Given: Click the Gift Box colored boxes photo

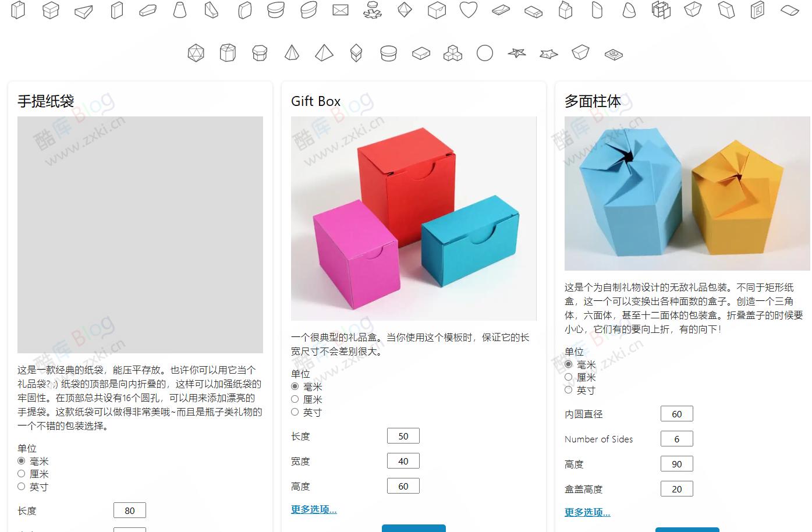Looking at the screenshot, I should (x=414, y=218).
